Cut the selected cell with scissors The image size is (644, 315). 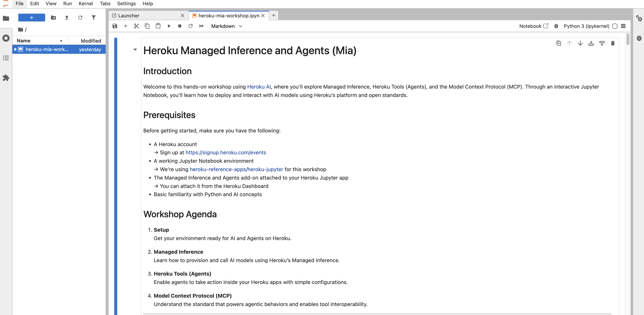point(136,26)
